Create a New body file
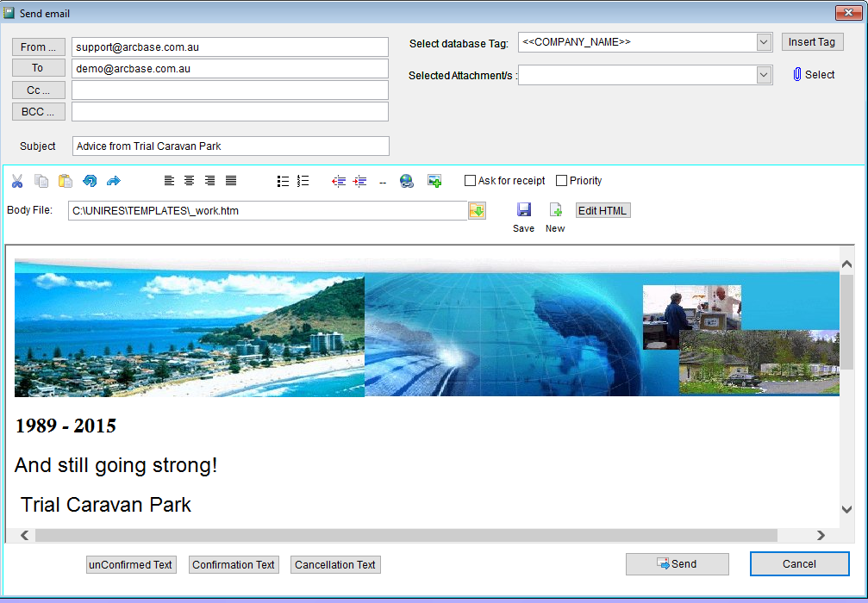This screenshot has width=868, height=603. point(555,209)
